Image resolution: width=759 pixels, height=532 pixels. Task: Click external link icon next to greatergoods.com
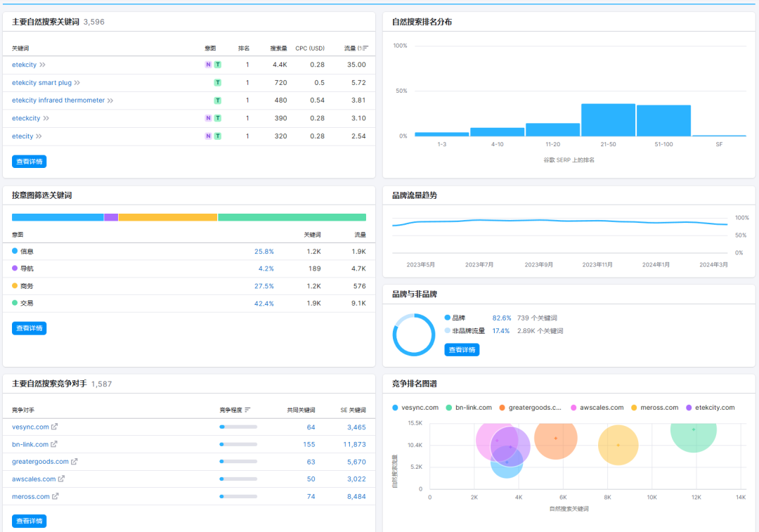point(74,462)
